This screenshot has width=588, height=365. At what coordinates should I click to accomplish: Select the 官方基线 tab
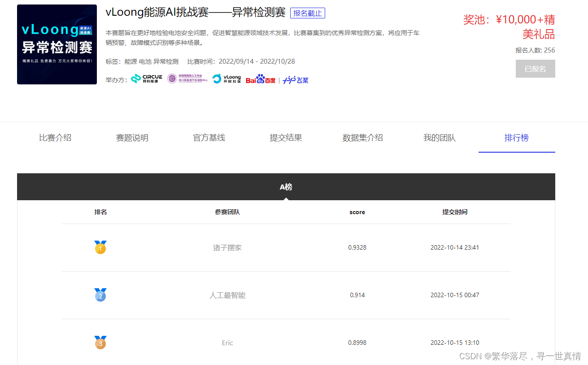[209, 138]
